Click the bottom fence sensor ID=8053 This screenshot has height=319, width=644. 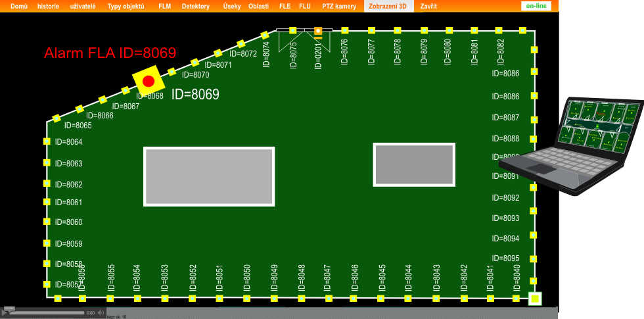[x=165, y=299]
